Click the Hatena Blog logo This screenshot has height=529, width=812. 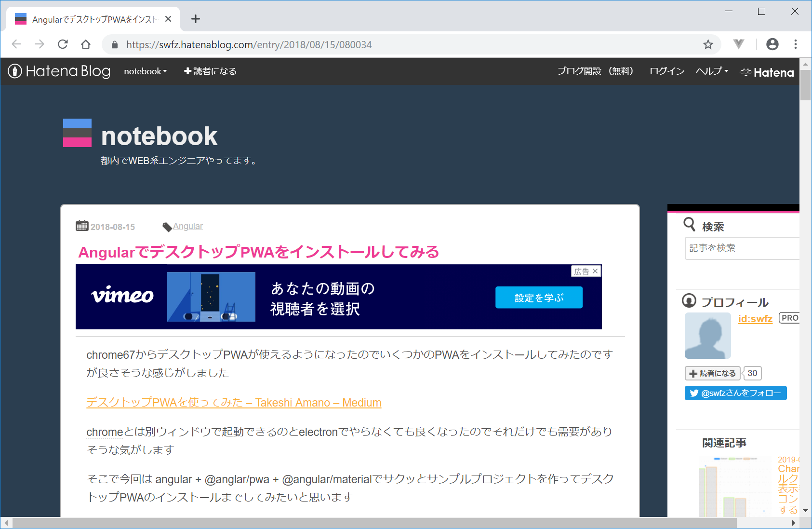pos(59,71)
